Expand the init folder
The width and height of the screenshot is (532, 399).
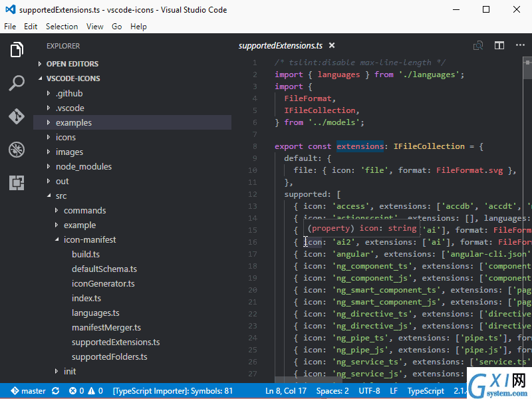[x=57, y=371]
